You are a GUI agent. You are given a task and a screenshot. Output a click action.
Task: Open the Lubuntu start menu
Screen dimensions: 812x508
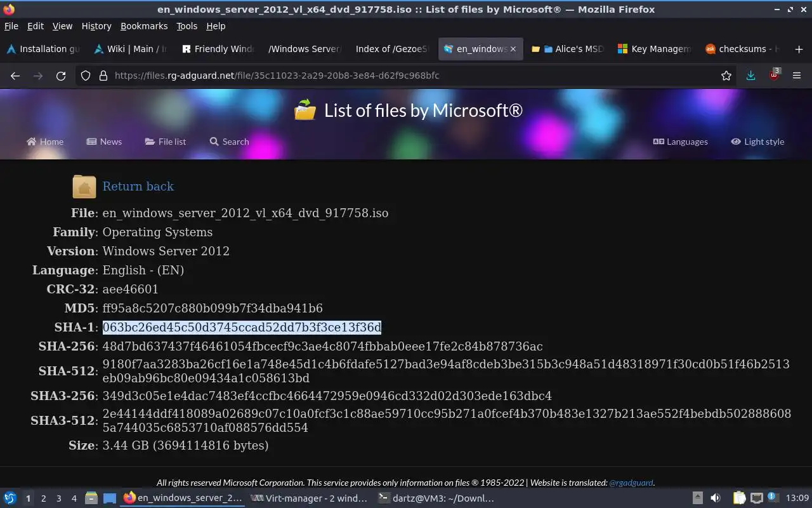(10, 498)
